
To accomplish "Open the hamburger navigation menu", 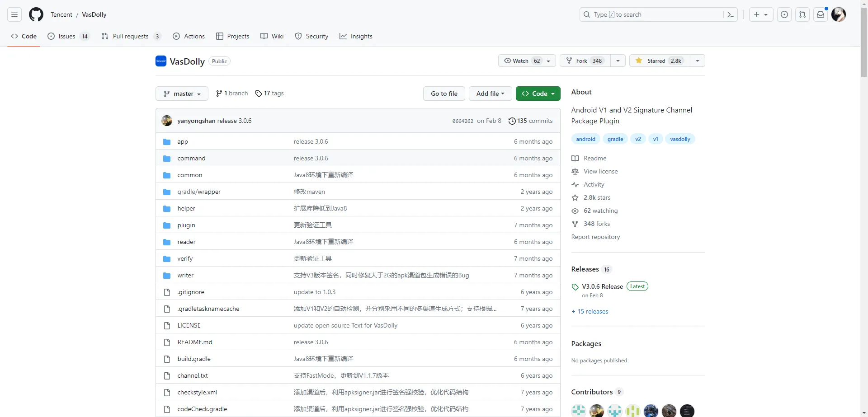I will click(14, 14).
